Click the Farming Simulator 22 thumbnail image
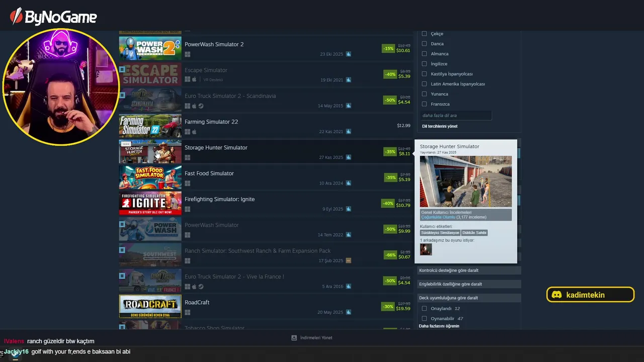 point(150,126)
